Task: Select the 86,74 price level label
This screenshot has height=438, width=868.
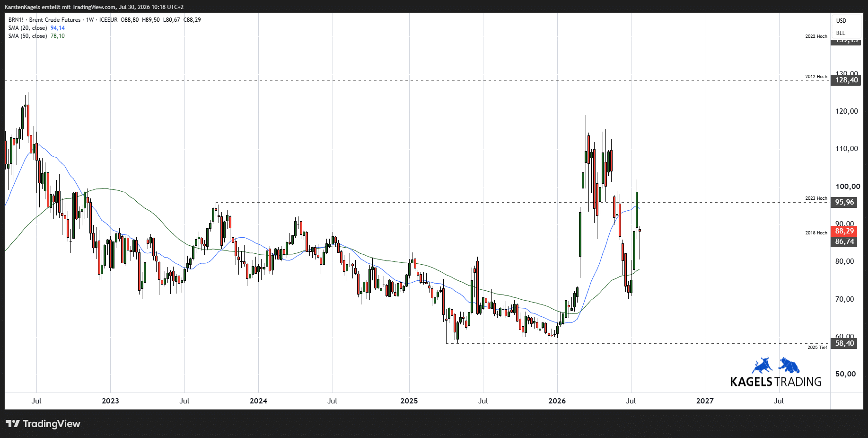Action: pos(844,241)
